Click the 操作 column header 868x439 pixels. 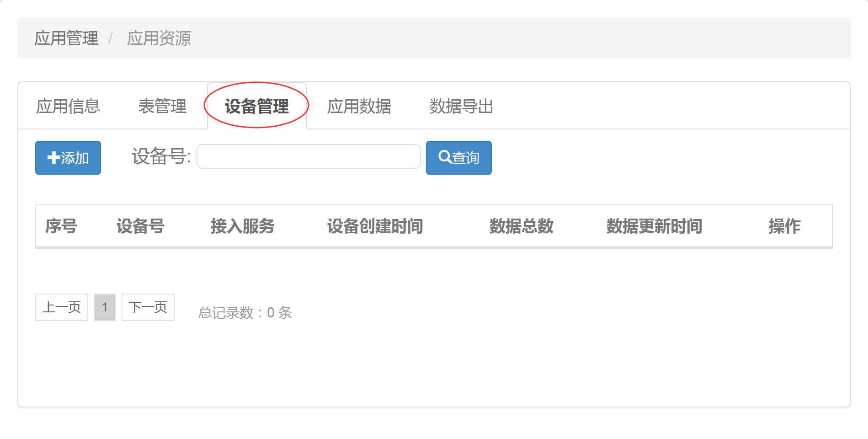[784, 226]
